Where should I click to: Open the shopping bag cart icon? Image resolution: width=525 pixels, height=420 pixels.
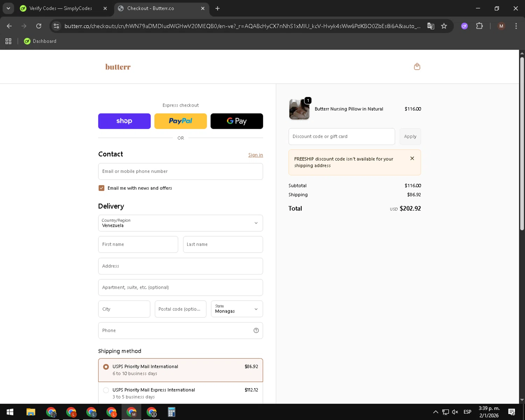click(417, 66)
